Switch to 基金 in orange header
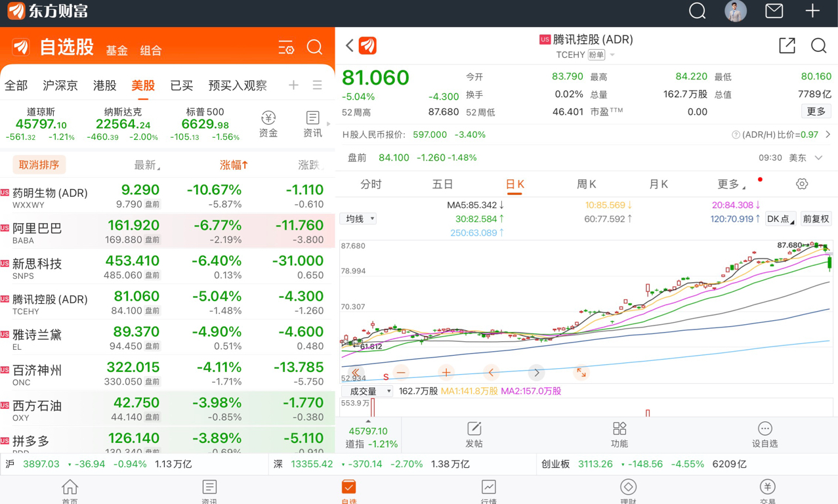 click(117, 51)
